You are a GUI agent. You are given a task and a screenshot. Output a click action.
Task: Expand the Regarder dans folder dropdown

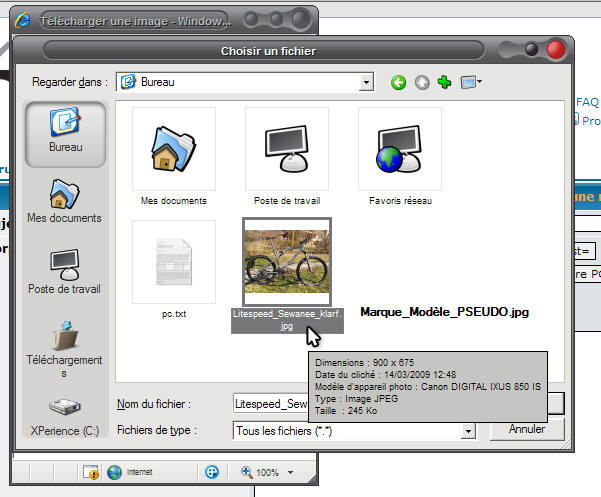click(366, 82)
